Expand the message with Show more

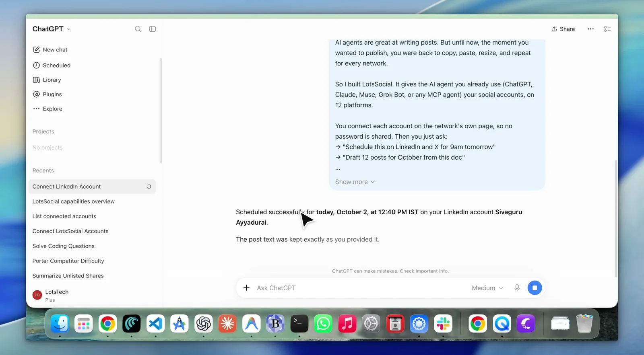point(355,182)
